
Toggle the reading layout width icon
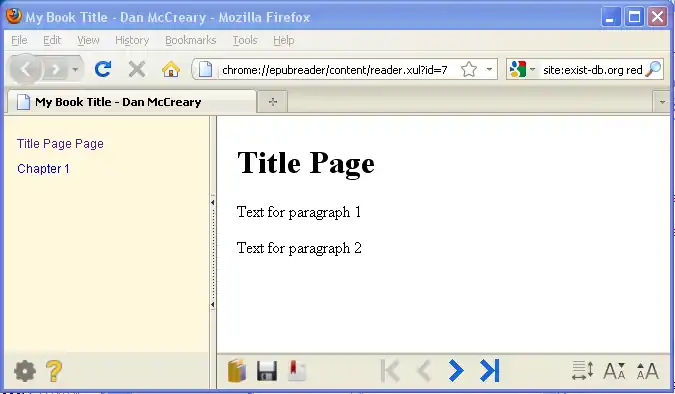point(582,371)
